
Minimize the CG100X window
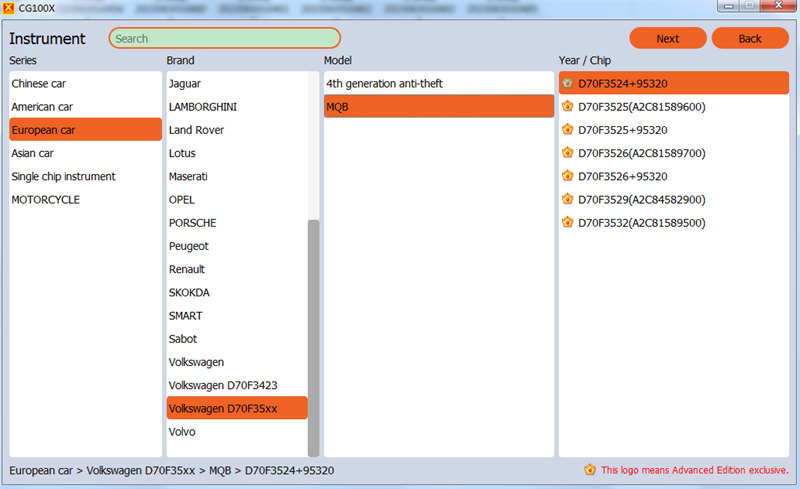[729, 6]
